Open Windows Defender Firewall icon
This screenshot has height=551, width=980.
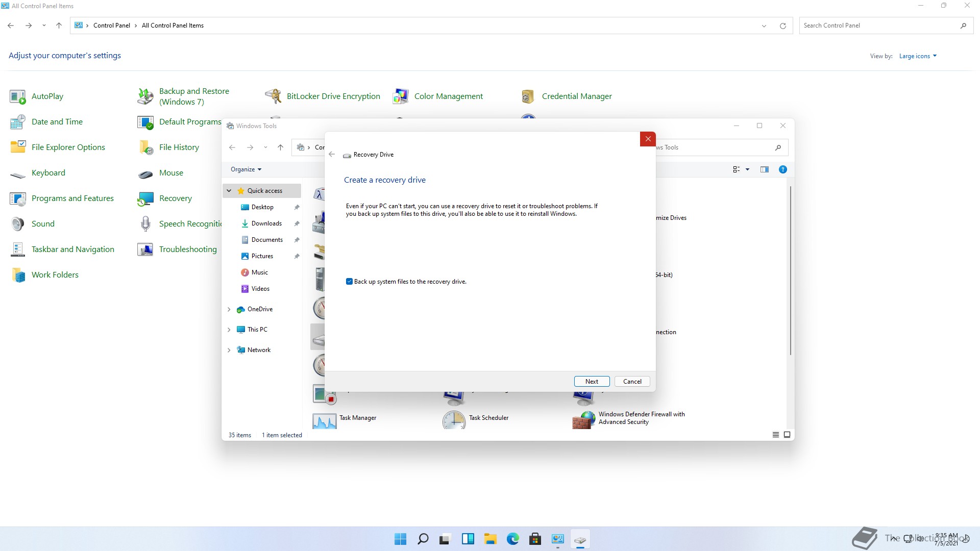[584, 420]
